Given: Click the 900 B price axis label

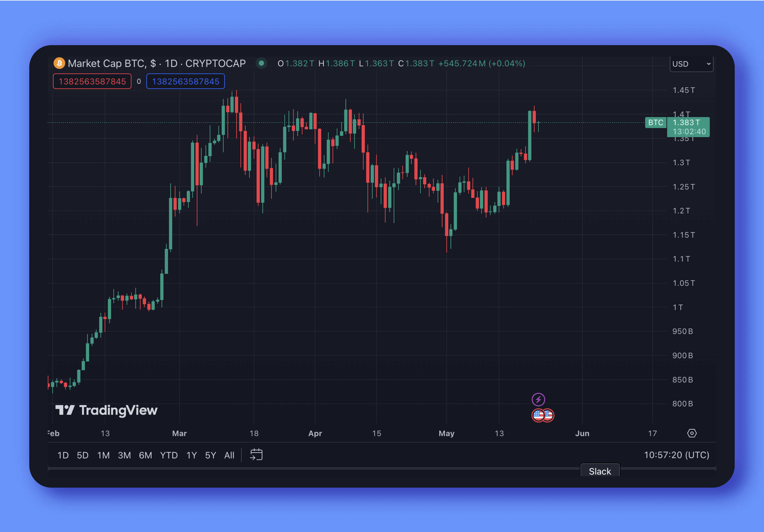Looking at the screenshot, I should coord(683,355).
